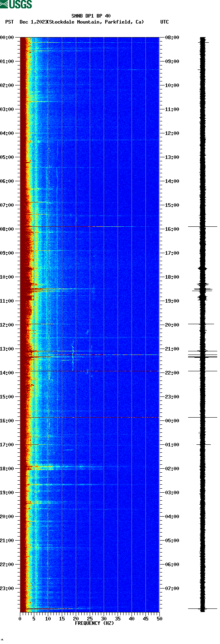Viewport: 220px width, 644px height.
Task: Click the 03:00 UTC time label
Action: coord(172,493)
